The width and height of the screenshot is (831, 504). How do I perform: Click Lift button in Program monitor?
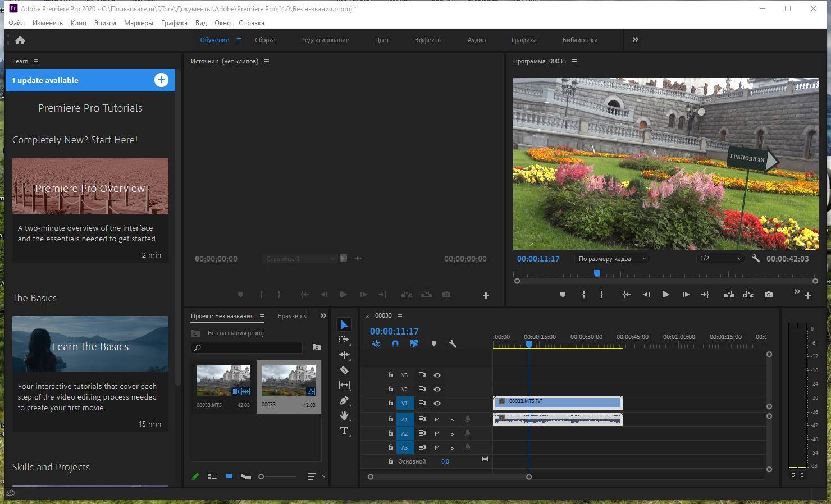pos(729,295)
